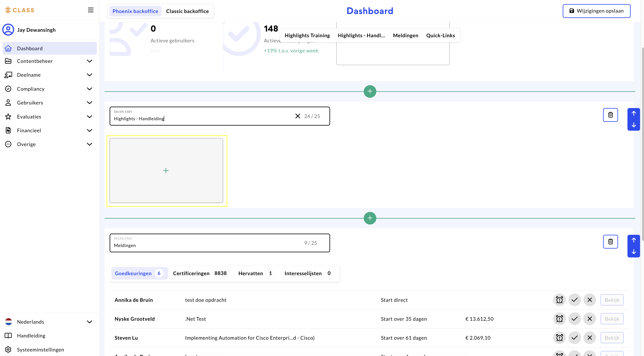Switch to Classic backoffice

(x=187, y=11)
